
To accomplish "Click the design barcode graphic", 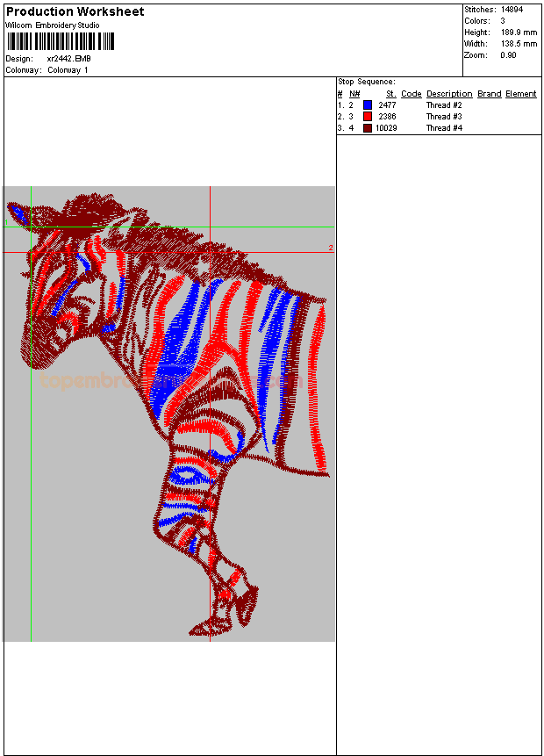I will pyautogui.click(x=61, y=41).
